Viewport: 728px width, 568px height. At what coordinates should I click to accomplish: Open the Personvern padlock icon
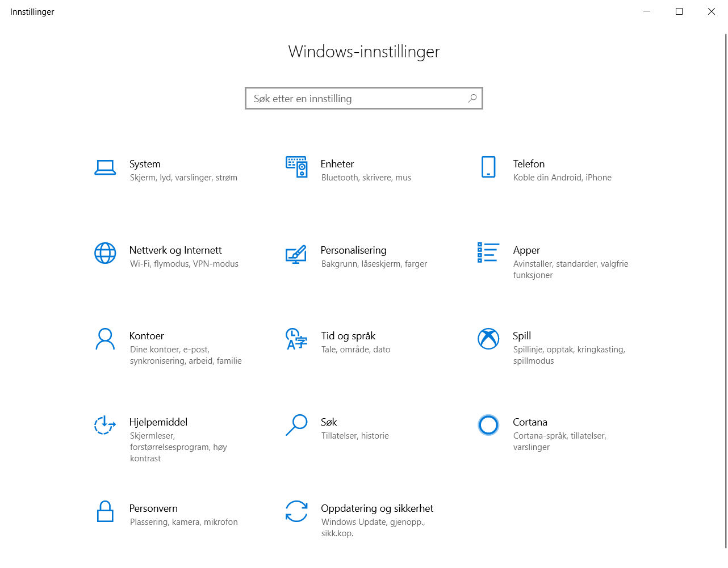coord(105,511)
